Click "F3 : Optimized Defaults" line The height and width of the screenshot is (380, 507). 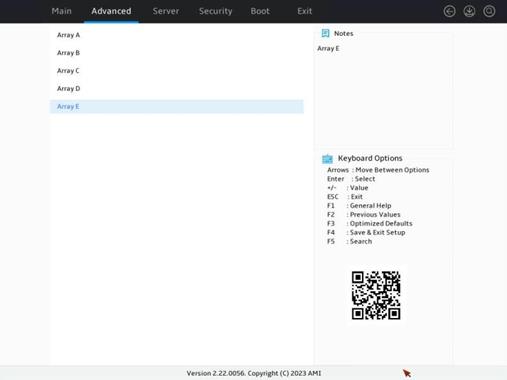pyautogui.click(x=370, y=224)
